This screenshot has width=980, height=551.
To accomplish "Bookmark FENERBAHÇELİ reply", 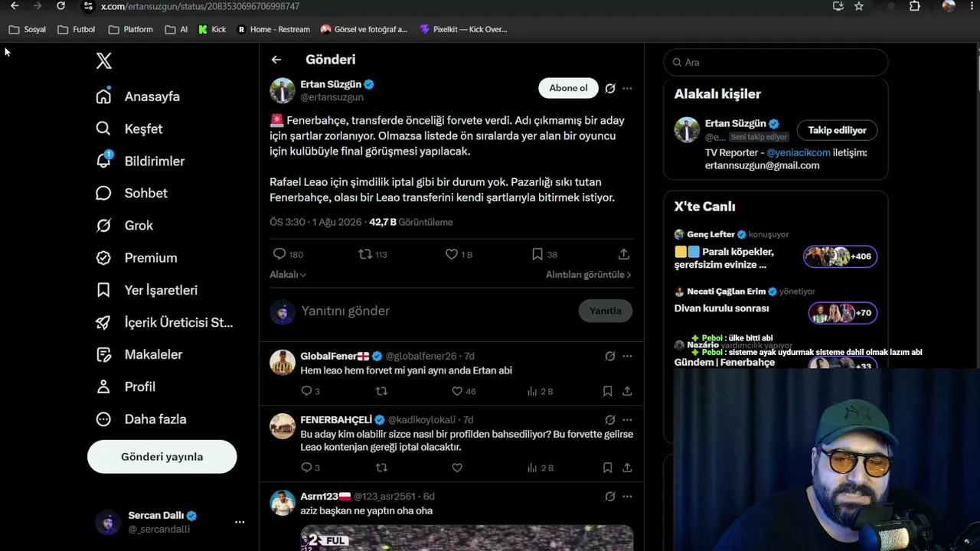I will click(x=607, y=468).
